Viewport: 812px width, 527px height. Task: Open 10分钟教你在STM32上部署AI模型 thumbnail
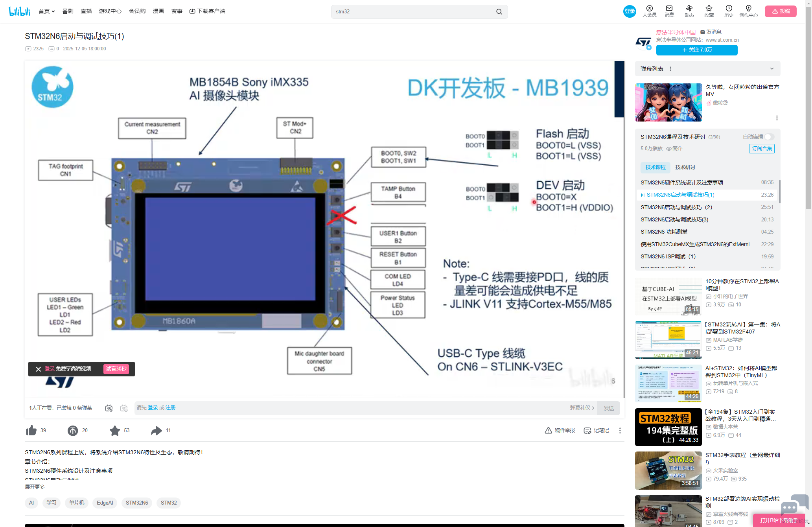coord(668,297)
